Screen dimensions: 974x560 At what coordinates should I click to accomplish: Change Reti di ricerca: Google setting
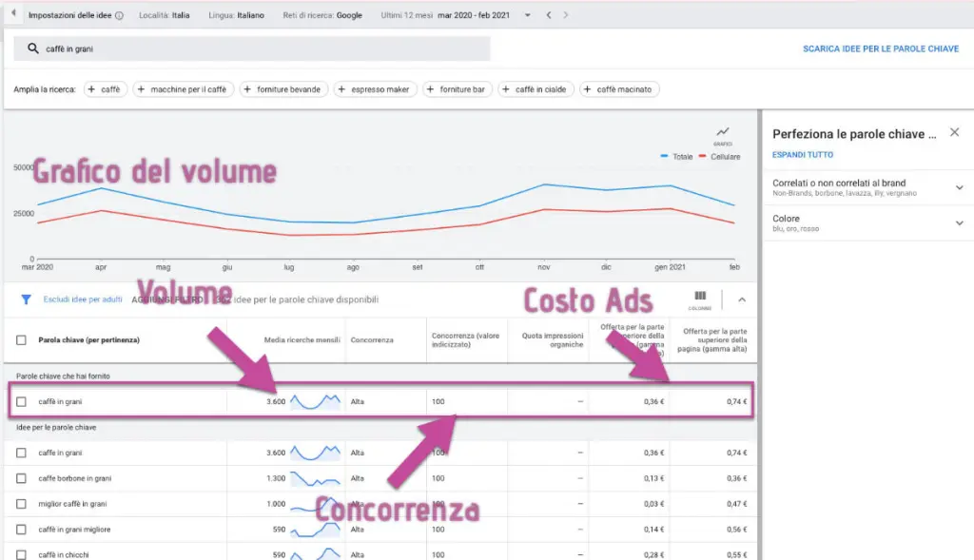pyautogui.click(x=322, y=15)
